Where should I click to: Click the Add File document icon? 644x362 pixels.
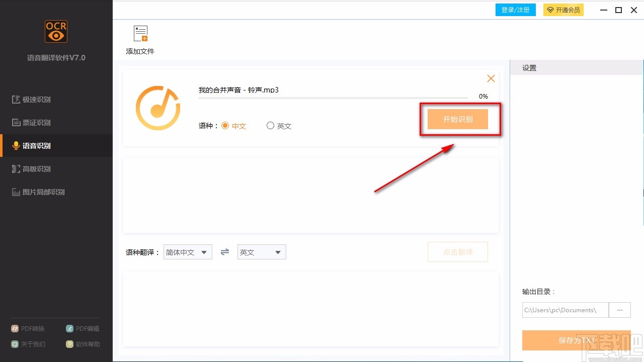[140, 33]
